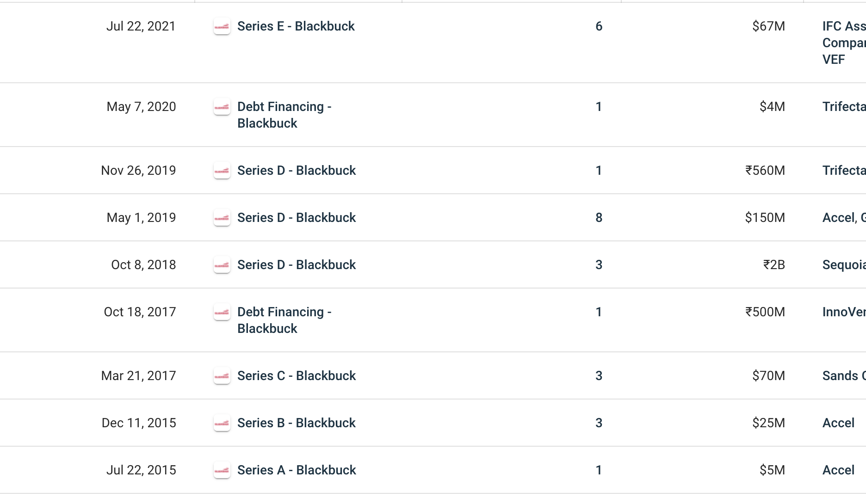Click Blackbuck logo in Oct 18, 2017 row
The height and width of the screenshot is (504, 866).
[x=222, y=313]
